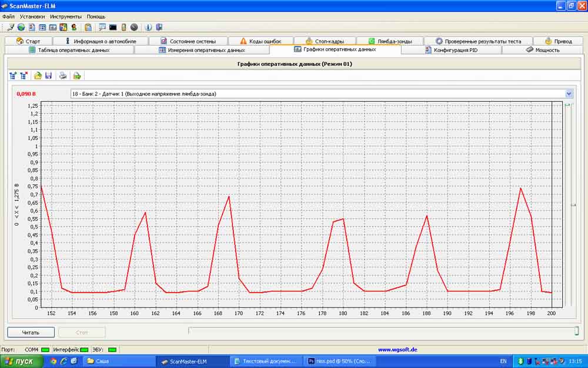
Task: Open the Инструменты menu
Action: click(65, 16)
